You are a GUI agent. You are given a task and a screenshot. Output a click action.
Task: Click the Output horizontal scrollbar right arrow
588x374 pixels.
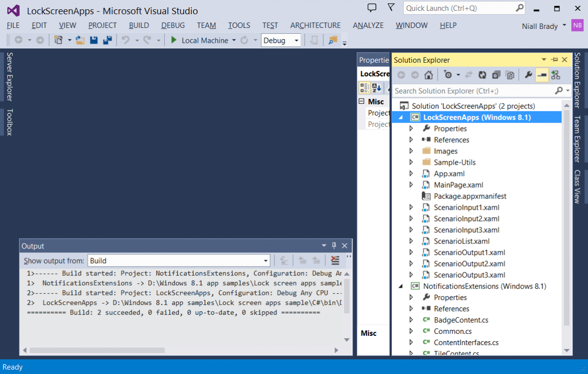click(336, 350)
